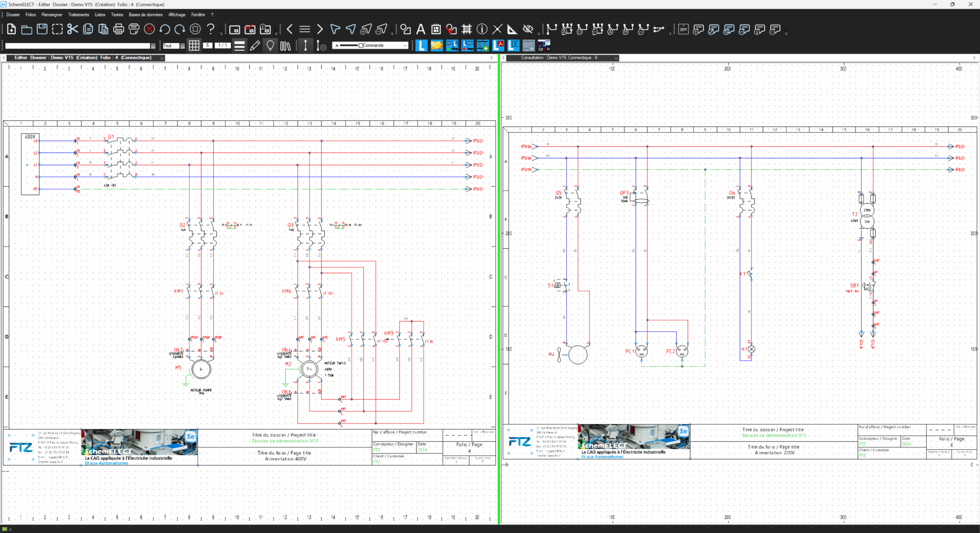This screenshot has width=980, height=533.
Task: Close the Editer Dossier Folio 4 tab
Action: pos(162,58)
